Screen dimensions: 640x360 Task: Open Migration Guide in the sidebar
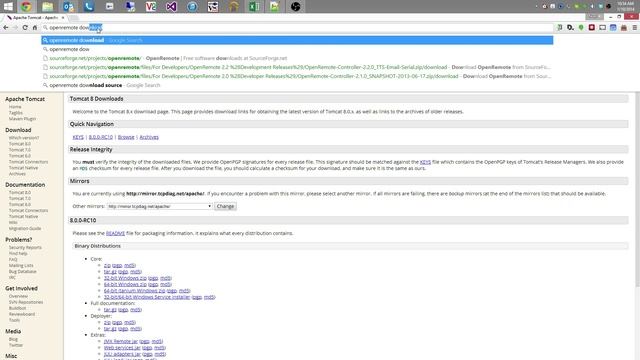point(25,228)
